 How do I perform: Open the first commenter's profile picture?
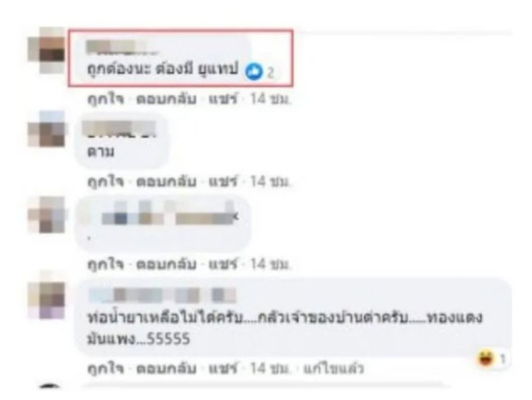47,51
